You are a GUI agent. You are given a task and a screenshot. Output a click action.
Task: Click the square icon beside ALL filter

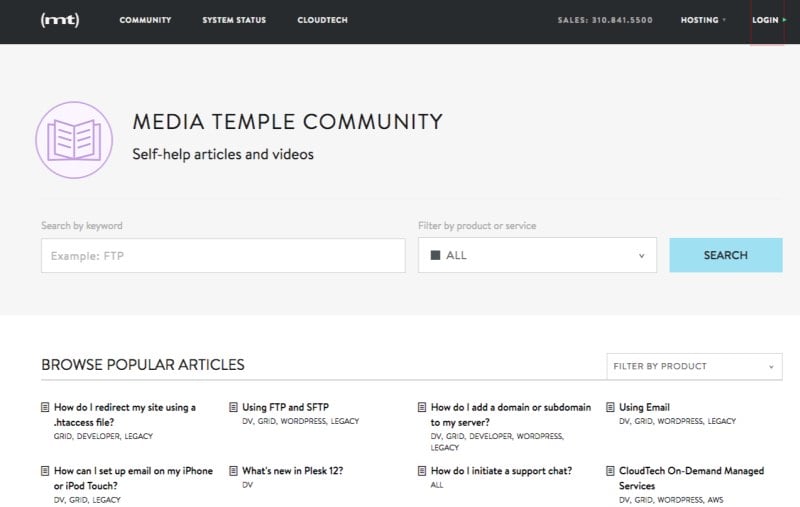point(435,255)
